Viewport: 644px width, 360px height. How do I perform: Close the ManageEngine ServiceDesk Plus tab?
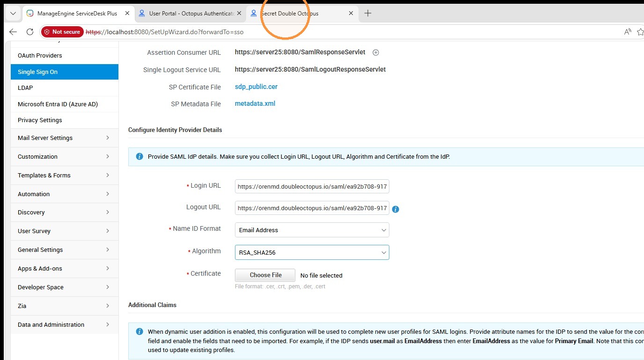point(127,14)
